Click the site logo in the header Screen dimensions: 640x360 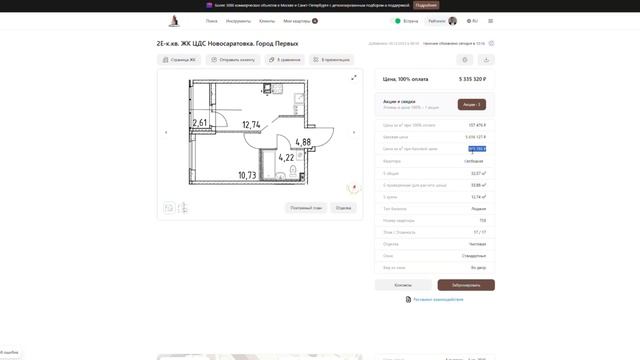pyautogui.click(x=174, y=21)
